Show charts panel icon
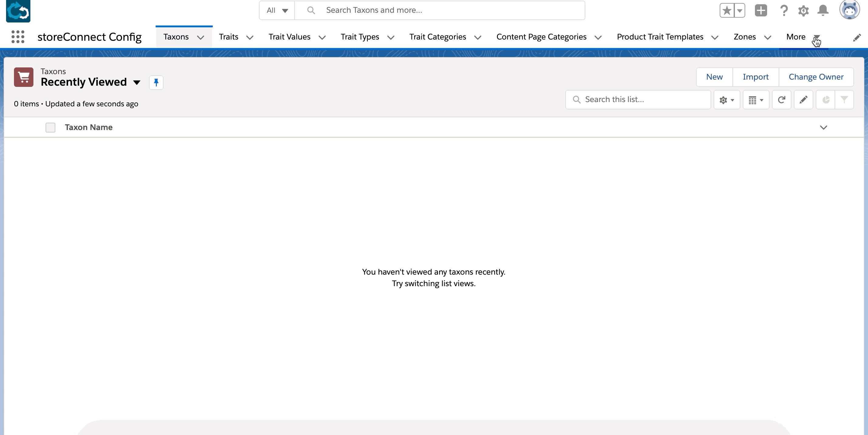This screenshot has width=868, height=435. [825, 100]
